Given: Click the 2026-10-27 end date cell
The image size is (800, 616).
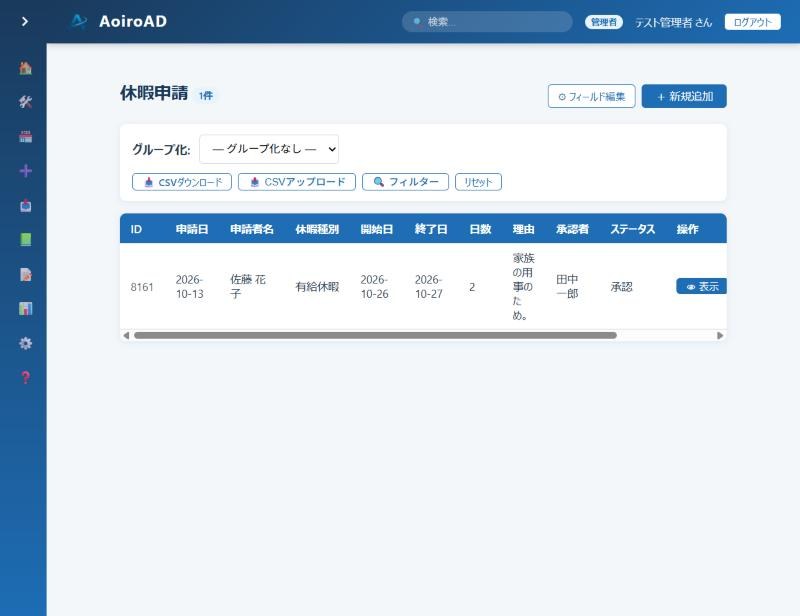Looking at the screenshot, I should click(429, 286).
